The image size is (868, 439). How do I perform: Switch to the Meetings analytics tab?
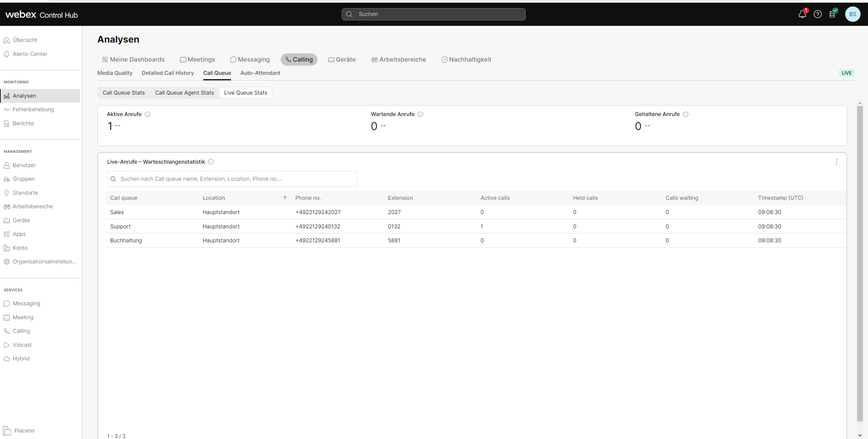point(198,60)
